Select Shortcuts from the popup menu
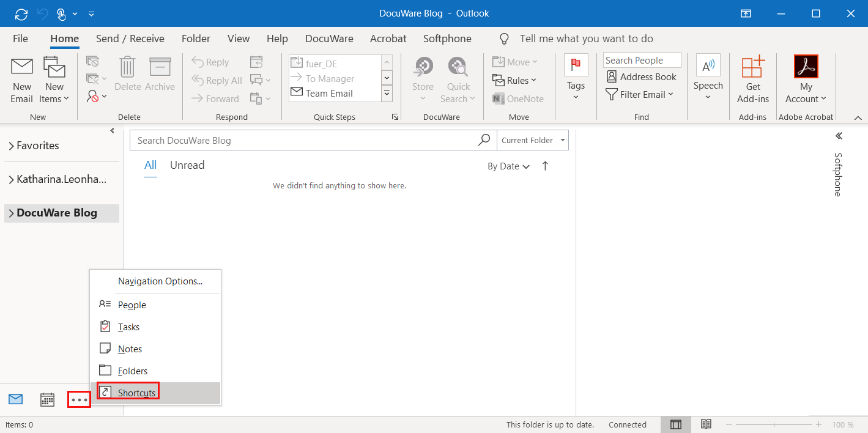Viewport: 868px width, 433px height. pyautogui.click(x=137, y=393)
